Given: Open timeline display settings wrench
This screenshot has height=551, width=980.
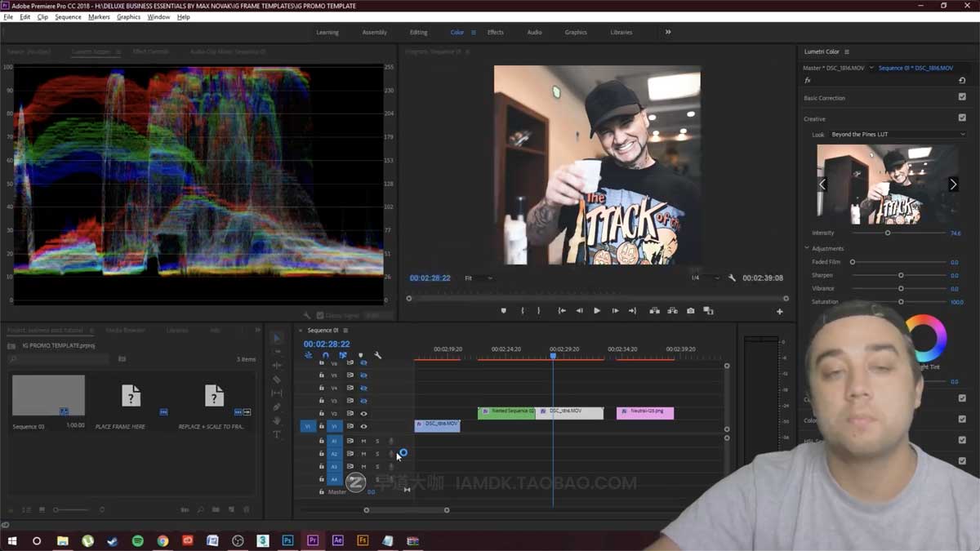Looking at the screenshot, I should click(377, 356).
